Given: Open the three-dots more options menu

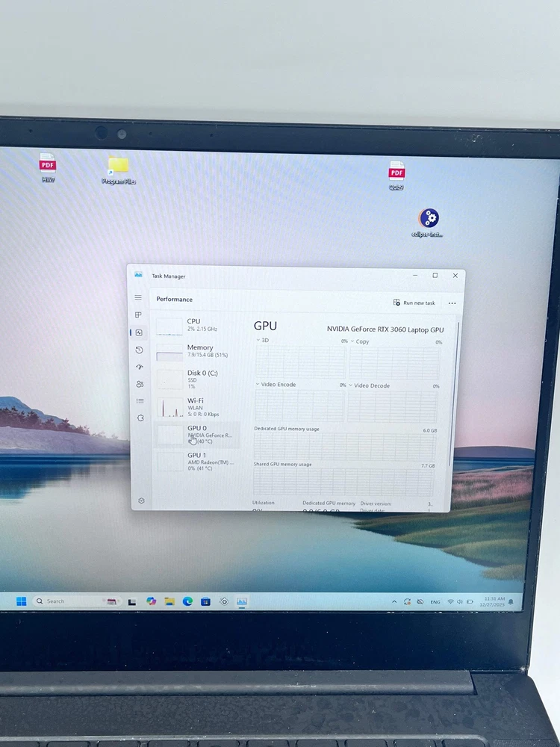Looking at the screenshot, I should 452,303.
